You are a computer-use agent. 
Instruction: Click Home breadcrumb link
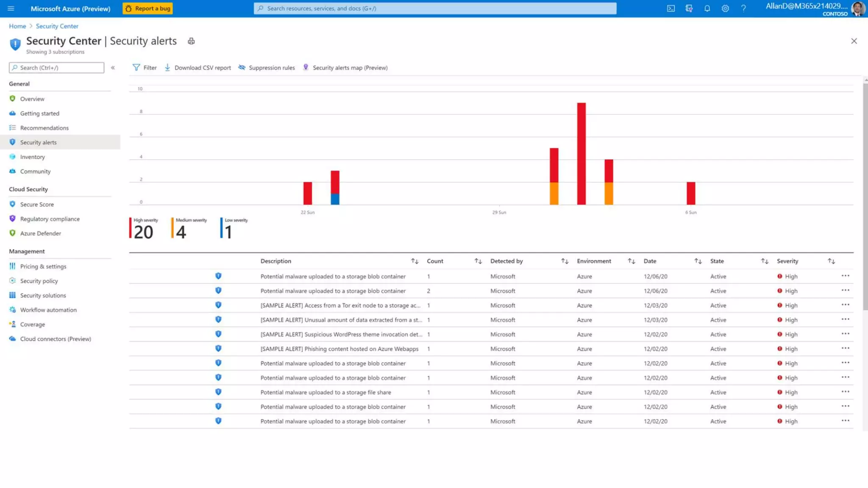tap(17, 26)
